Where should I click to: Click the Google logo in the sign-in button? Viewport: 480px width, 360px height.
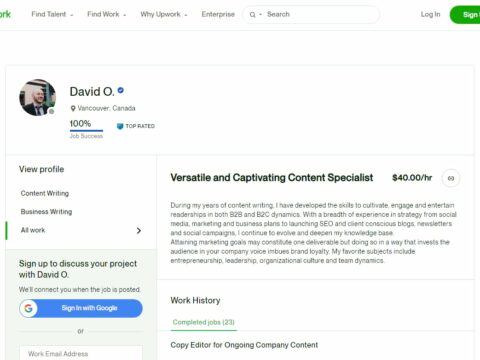[28, 308]
